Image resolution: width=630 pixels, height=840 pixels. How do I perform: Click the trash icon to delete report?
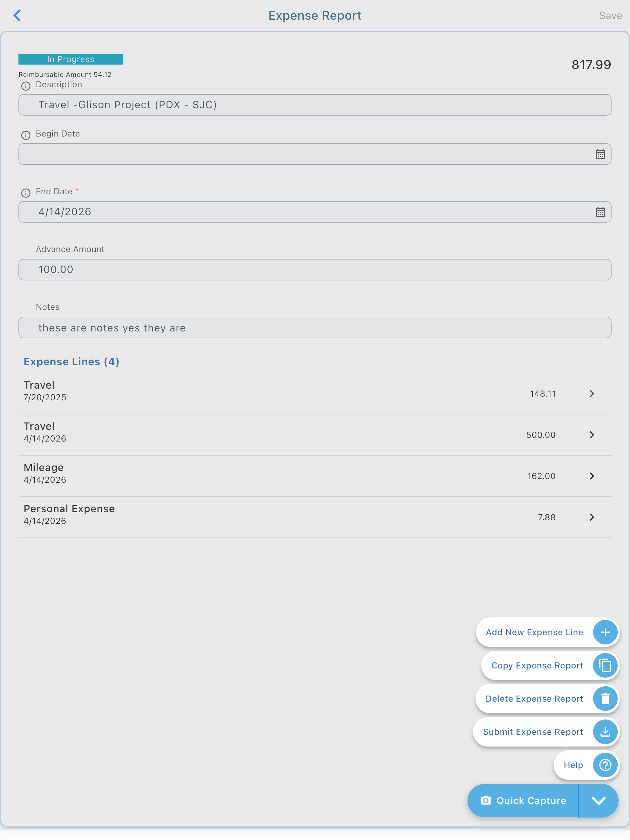[x=605, y=699]
